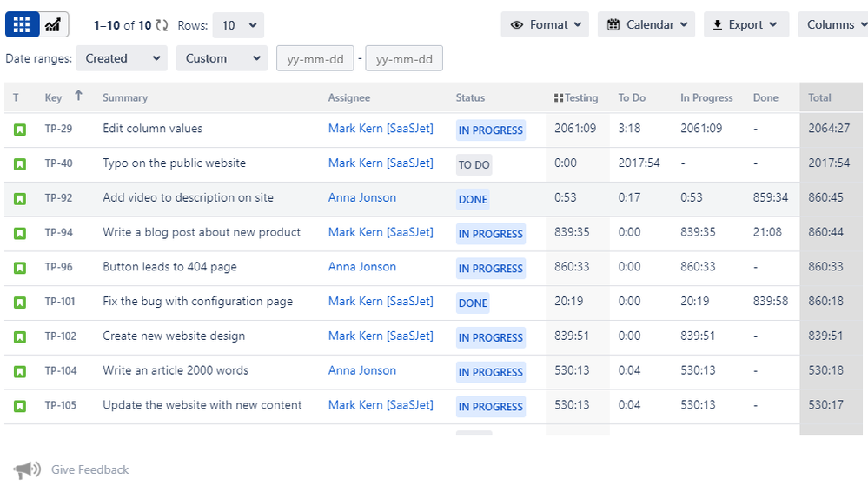868x486 pixels.
Task: Open issue TP-101
Action: 60,302
